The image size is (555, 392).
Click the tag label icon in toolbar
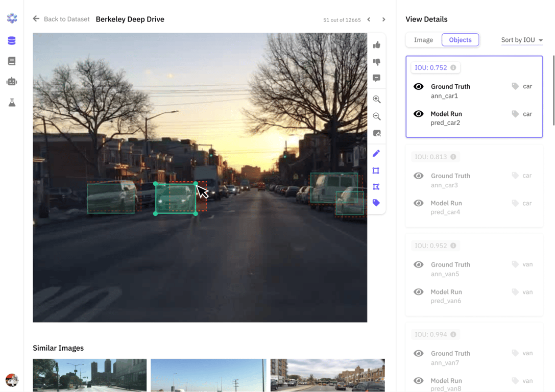[x=376, y=203]
